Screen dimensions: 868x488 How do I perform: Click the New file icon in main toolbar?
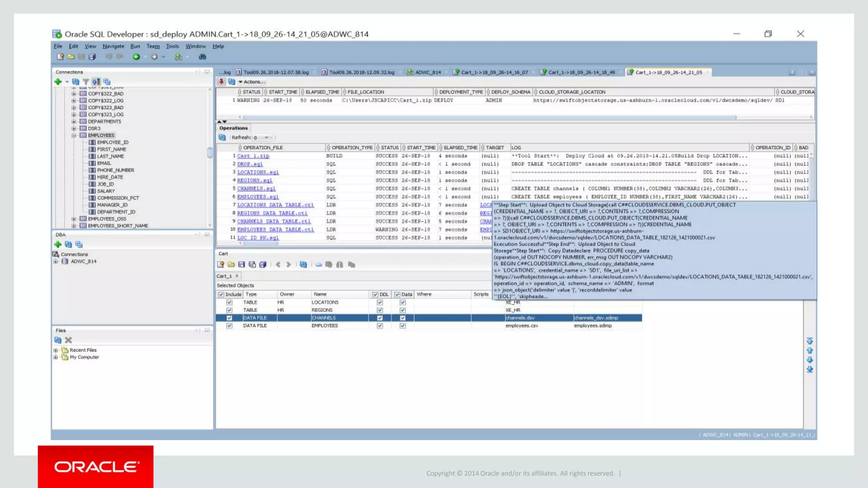[60, 57]
